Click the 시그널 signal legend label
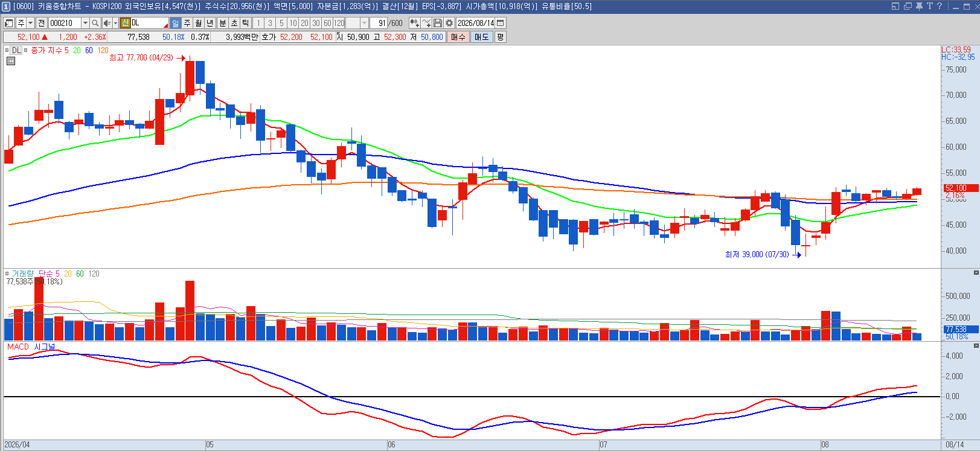Viewport: 980px width, 451px height. (45, 347)
